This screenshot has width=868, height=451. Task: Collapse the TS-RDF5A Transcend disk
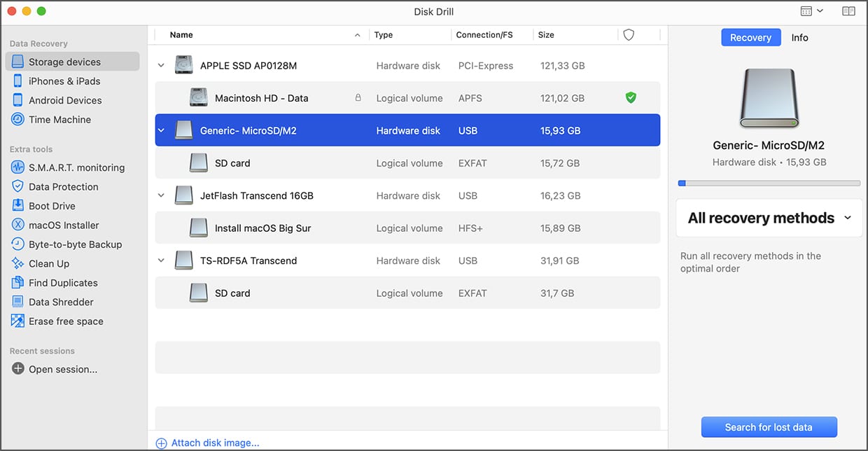tap(161, 261)
